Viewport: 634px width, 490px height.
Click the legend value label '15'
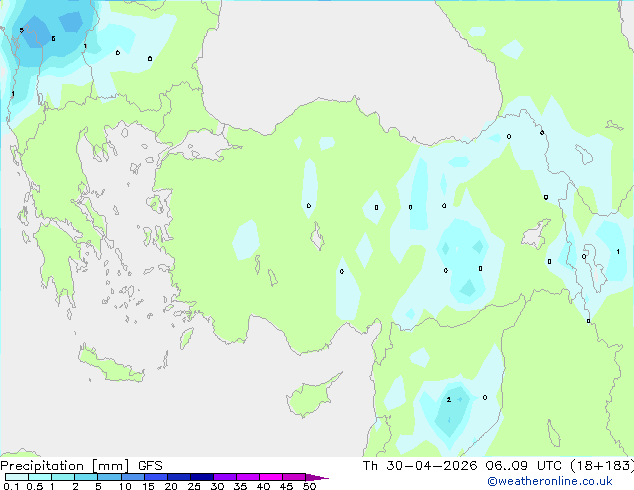point(148,486)
